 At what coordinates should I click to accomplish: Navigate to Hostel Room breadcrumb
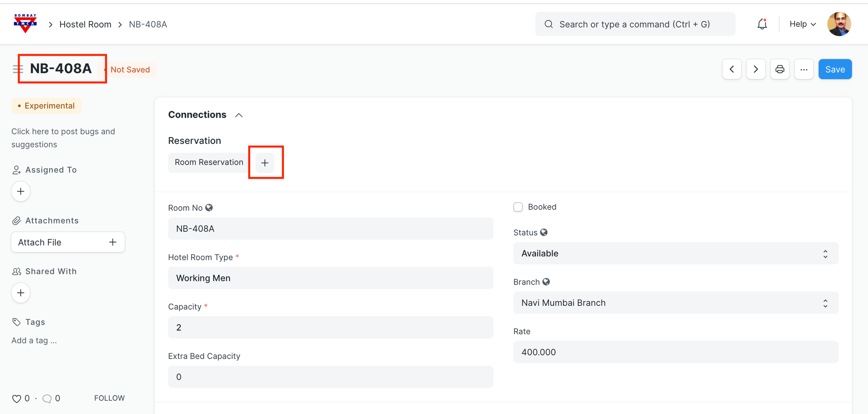point(85,24)
